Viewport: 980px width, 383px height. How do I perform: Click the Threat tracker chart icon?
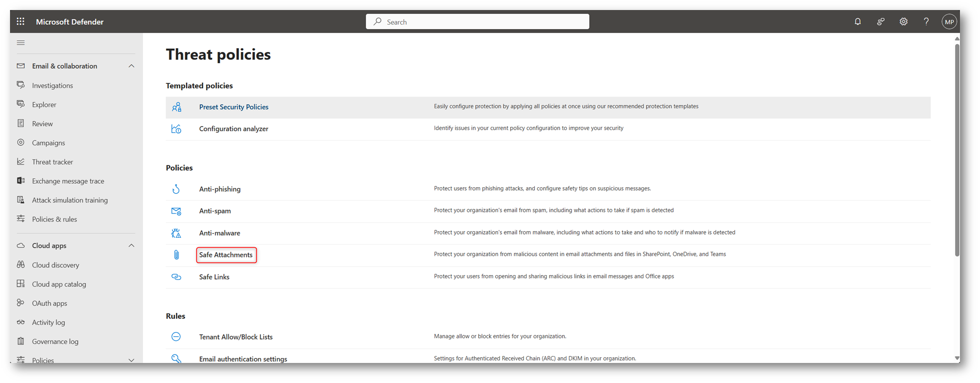point(21,161)
